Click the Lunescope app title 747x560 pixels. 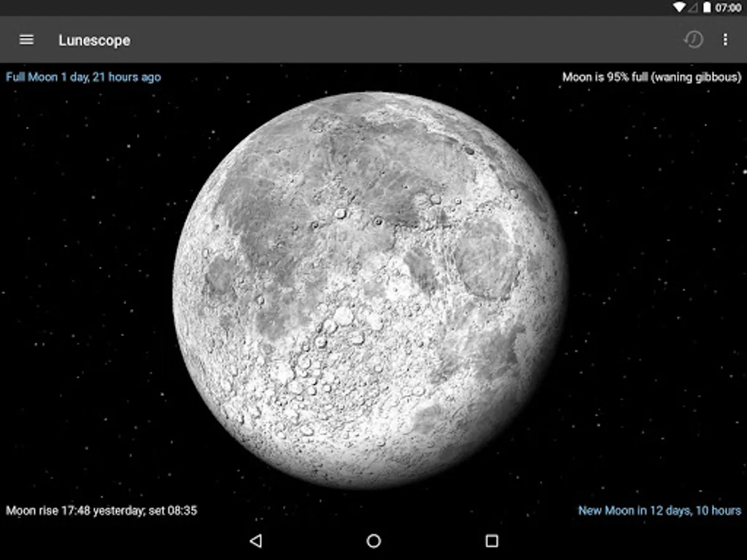tap(95, 40)
